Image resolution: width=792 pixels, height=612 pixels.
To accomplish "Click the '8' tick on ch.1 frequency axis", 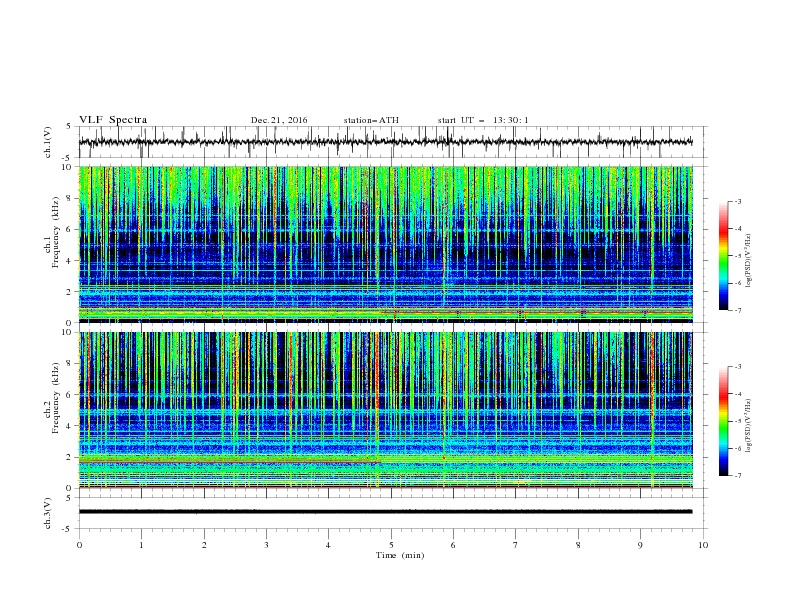I will (69, 198).
